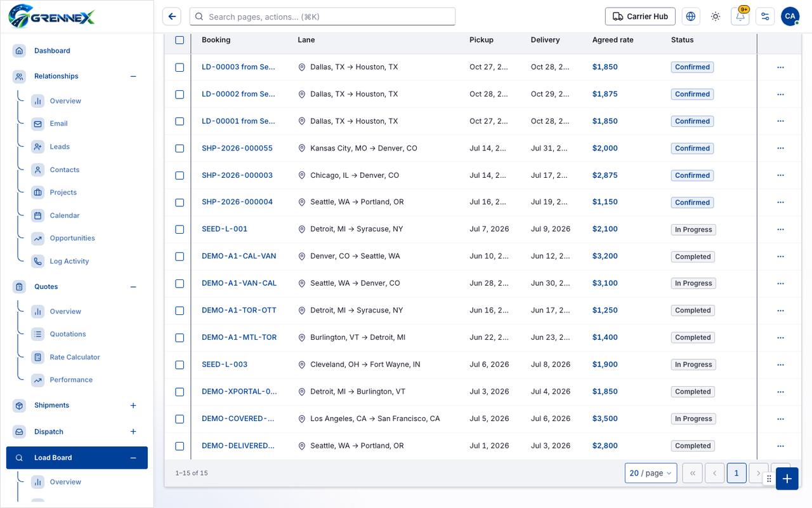Screen dimensions: 812x508
Task: Select page 1 in pagination
Action: 737,473
